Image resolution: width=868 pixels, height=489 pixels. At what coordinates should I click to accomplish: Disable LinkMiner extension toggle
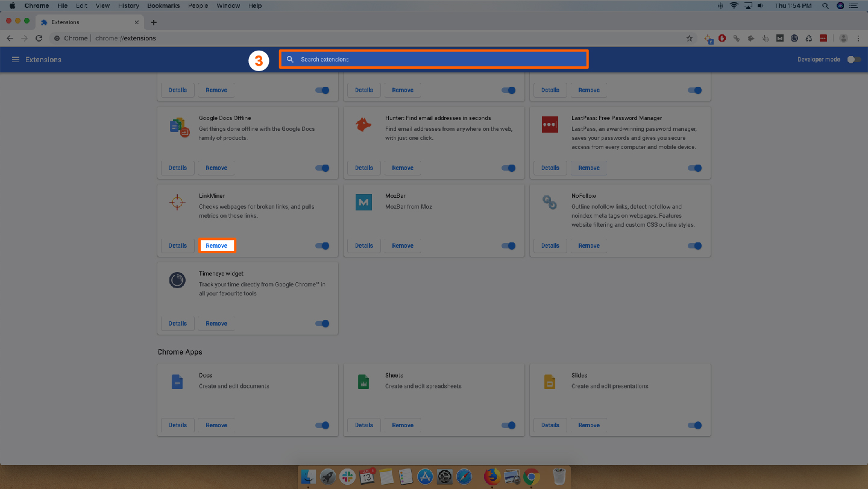[x=322, y=245]
